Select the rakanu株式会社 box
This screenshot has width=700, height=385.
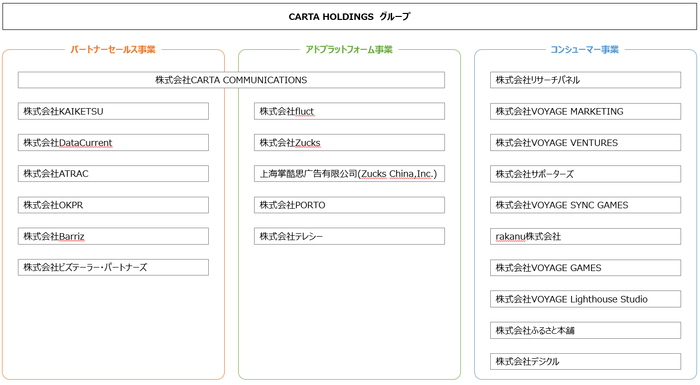click(586, 236)
